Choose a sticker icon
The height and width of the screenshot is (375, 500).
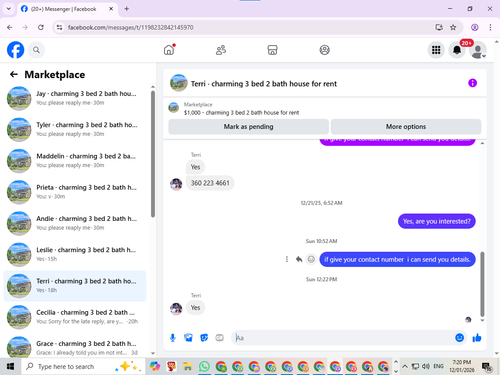(x=204, y=338)
